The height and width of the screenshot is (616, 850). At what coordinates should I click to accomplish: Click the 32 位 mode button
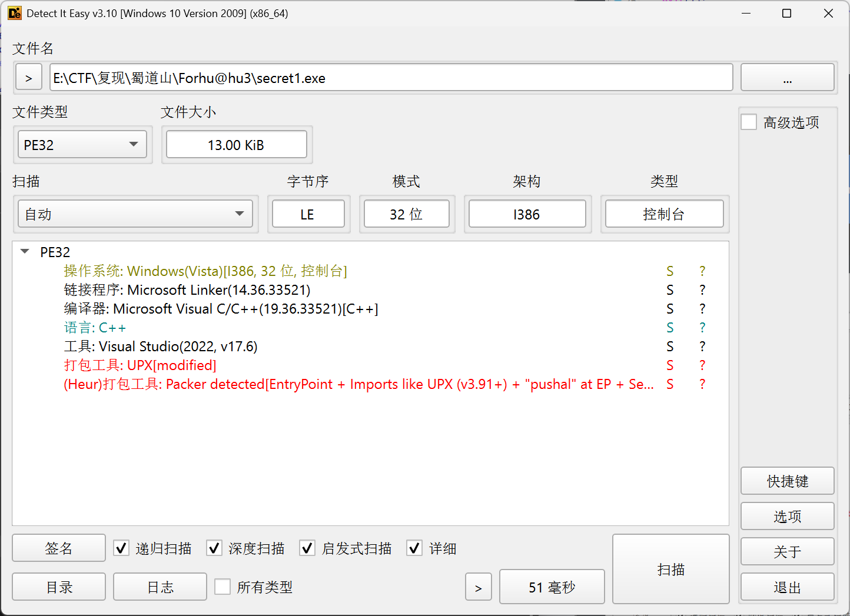click(407, 214)
